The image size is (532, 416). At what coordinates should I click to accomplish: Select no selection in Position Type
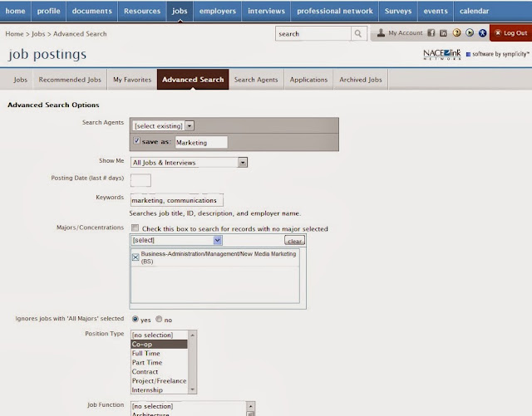tap(159, 335)
